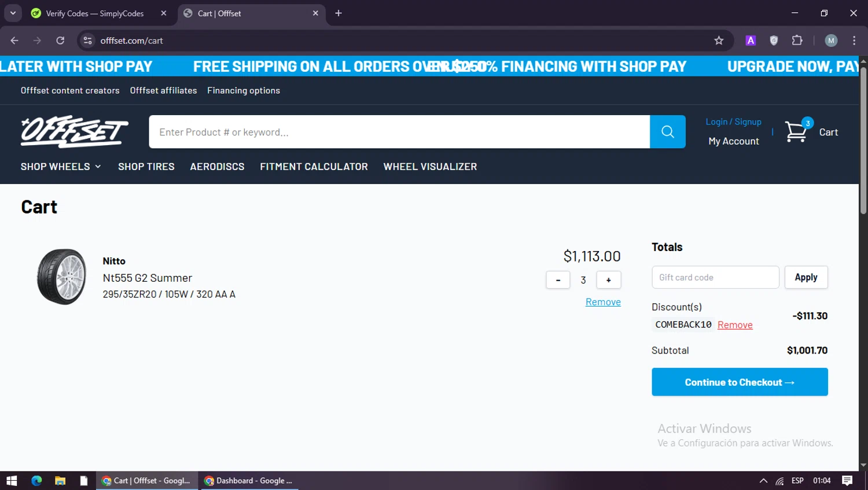
Task: Open the Nt555 G2 Summer product name
Action: click(147, 278)
